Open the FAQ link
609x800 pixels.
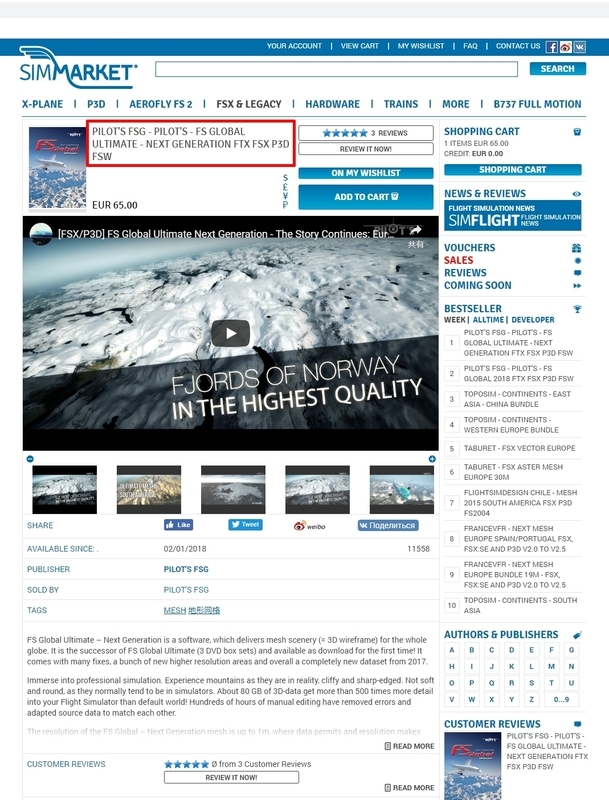pyautogui.click(x=470, y=46)
